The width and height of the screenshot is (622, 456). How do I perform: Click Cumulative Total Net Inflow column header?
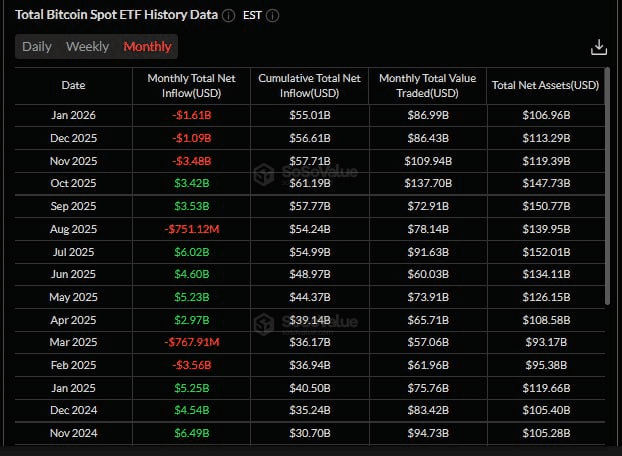click(309, 86)
